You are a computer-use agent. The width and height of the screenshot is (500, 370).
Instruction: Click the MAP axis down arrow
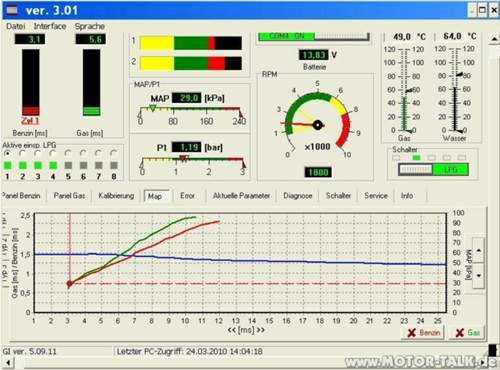479,275
